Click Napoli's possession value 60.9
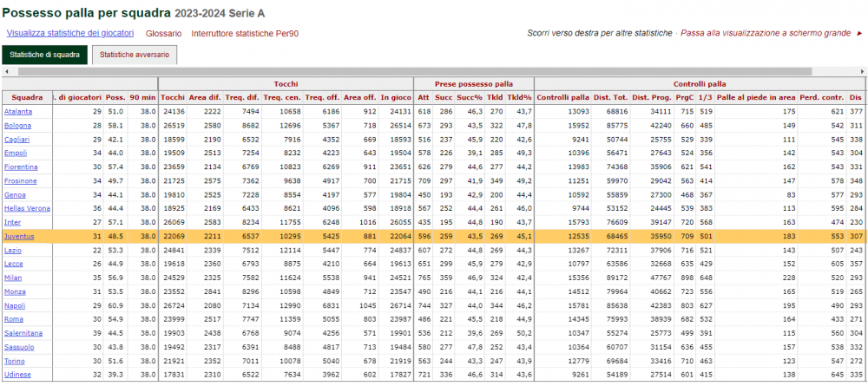The height and width of the screenshot is (386, 868). [x=115, y=305]
